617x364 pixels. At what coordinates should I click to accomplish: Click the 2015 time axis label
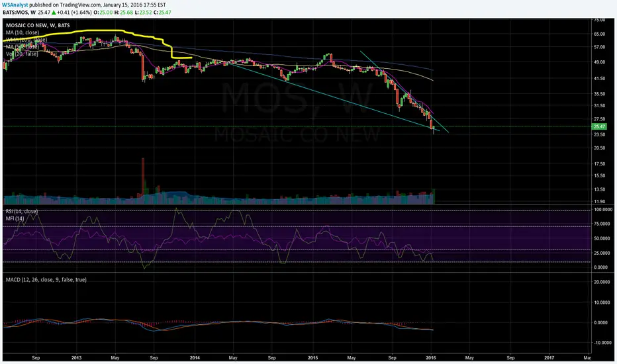click(313, 357)
